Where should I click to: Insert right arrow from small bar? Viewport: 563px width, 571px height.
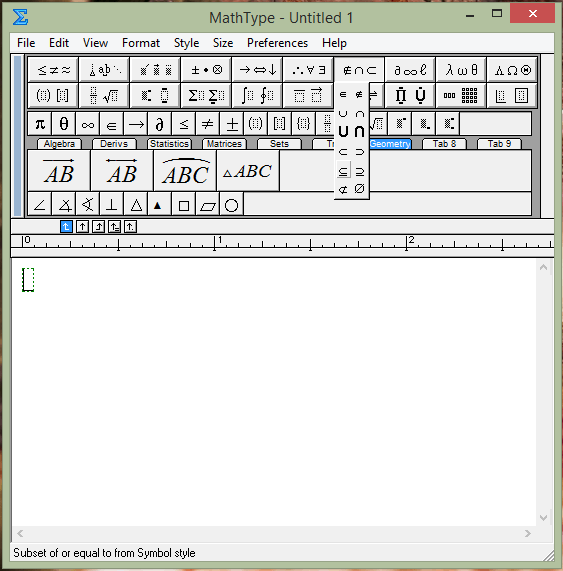(135, 124)
